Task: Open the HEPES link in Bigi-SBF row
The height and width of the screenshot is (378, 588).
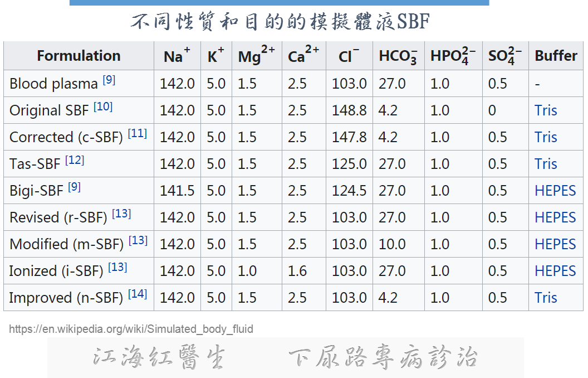Action: [x=555, y=191]
